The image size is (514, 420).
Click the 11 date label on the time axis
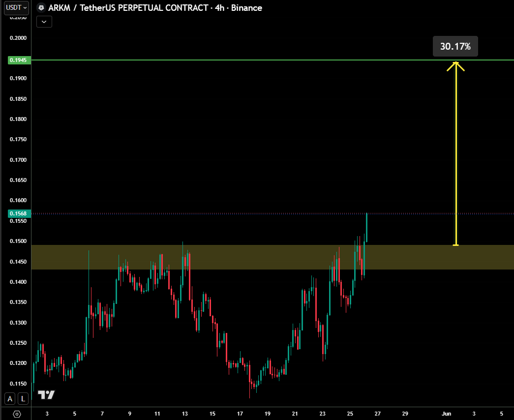click(x=157, y=414)
